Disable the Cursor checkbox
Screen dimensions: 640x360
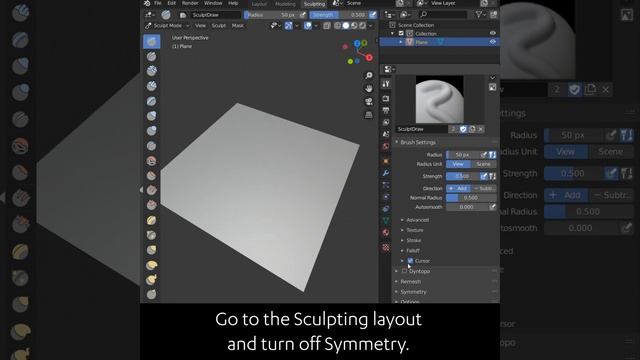(410, 260)
